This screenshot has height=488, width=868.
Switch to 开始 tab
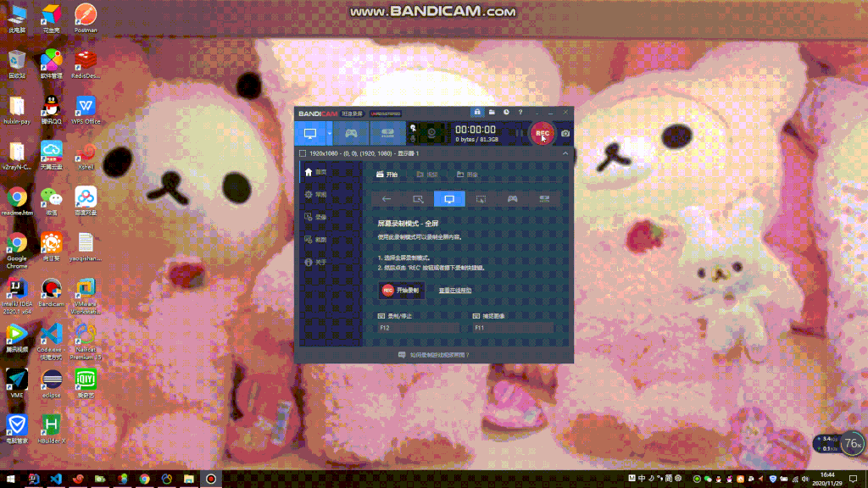coord(387,175)
